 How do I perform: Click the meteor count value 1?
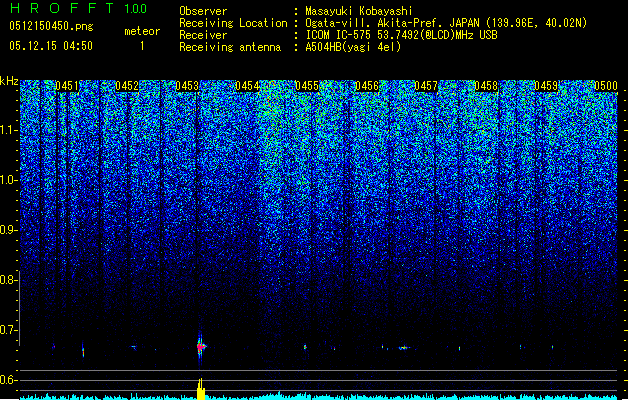coord(142,46)
